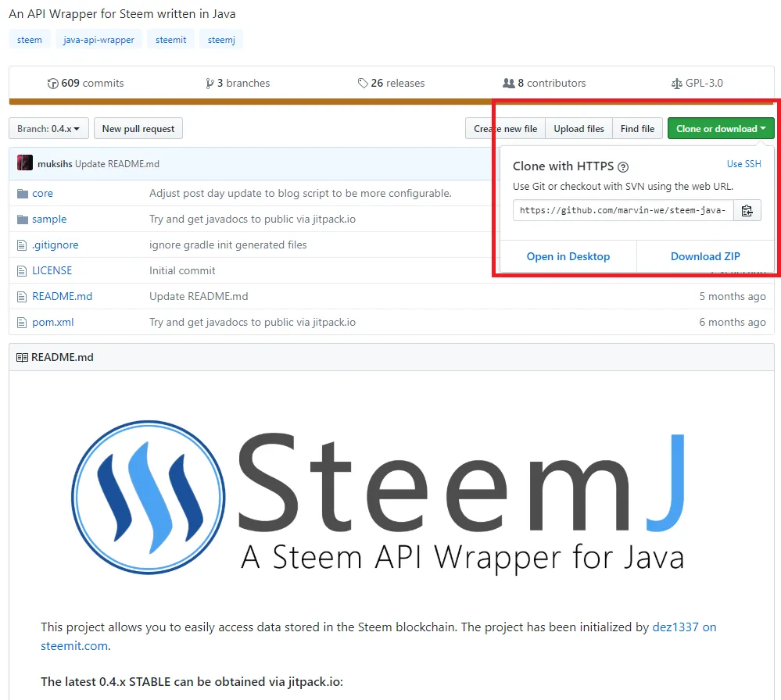The image size is (781, 700).
Task: Open 'Try and get javadocs' commit on sample row
Action: click(x=253, y=219)
